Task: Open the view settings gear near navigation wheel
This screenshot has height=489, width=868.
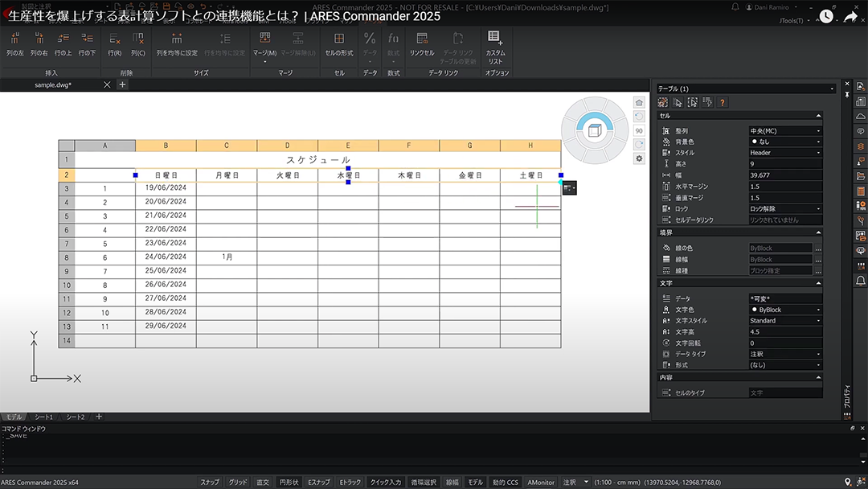Action: pyautogui.click(x=639, y=158)
